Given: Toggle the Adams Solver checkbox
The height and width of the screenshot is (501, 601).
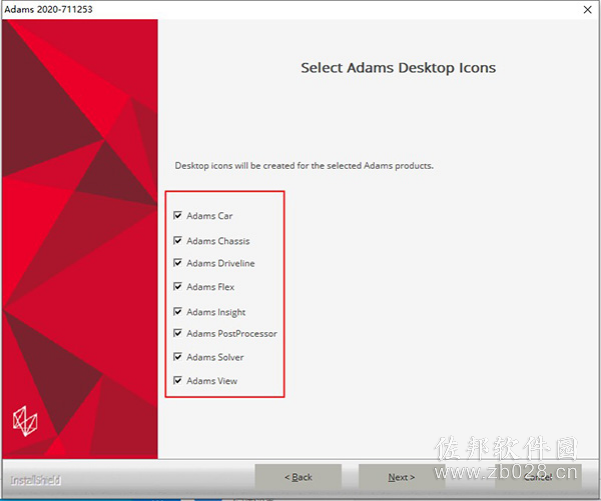Looking at the screenshot, I should pos(178,357).
